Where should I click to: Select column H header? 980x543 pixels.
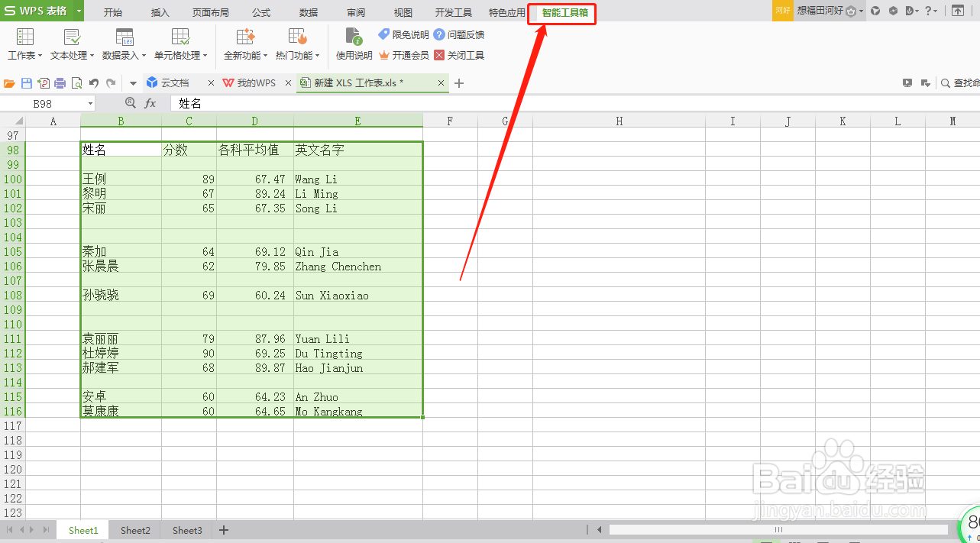[x=619, y=121]
